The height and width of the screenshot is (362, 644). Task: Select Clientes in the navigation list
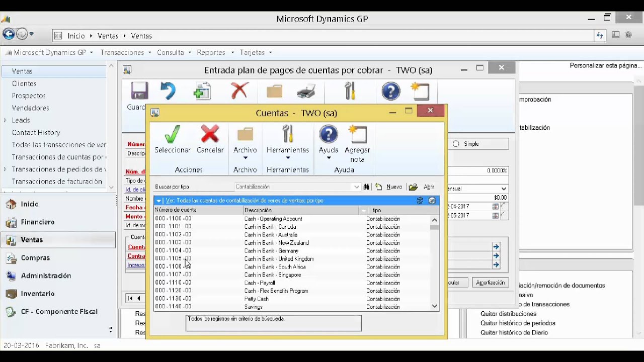(x=24, y=83)
